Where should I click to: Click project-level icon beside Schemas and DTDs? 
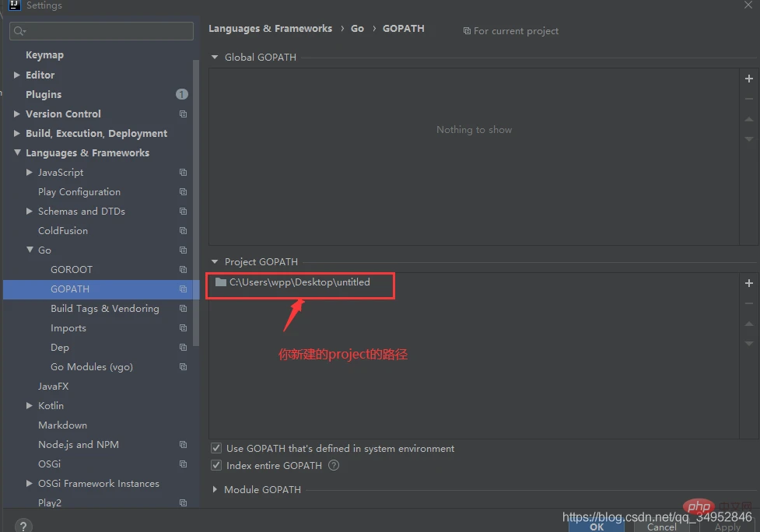pos(184,212)
